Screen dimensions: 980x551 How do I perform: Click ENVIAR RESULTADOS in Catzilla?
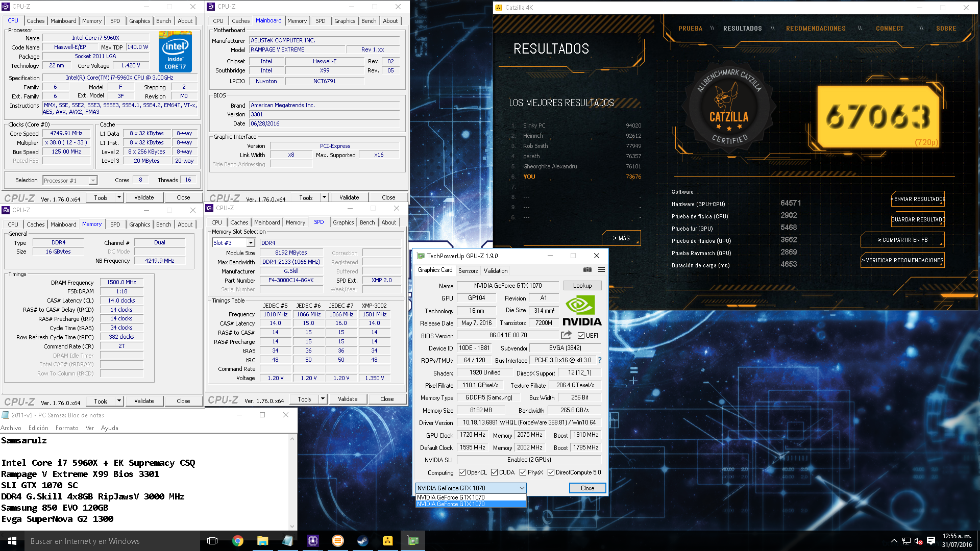point(918,199)
